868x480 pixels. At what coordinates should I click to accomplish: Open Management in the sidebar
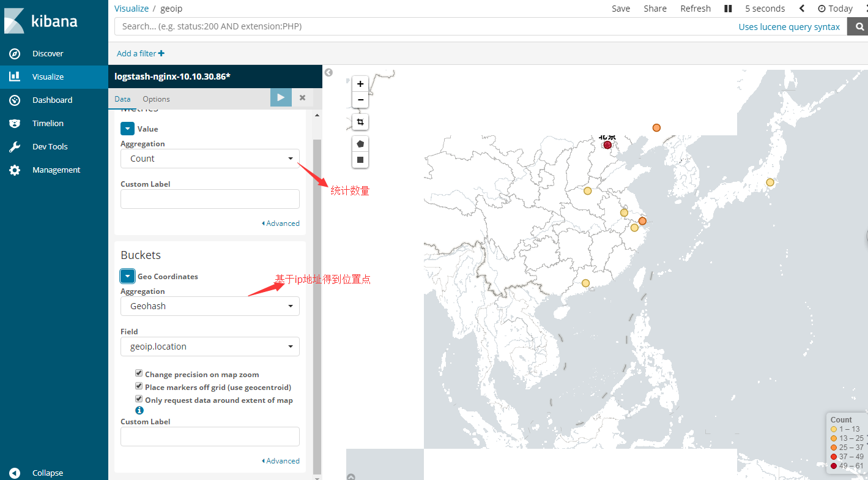point(56,170)
